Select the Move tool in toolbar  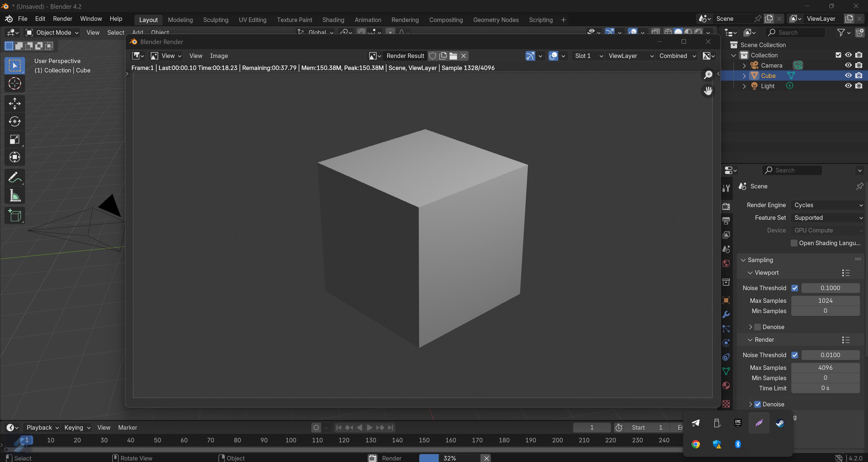click(x=14, y=104)
